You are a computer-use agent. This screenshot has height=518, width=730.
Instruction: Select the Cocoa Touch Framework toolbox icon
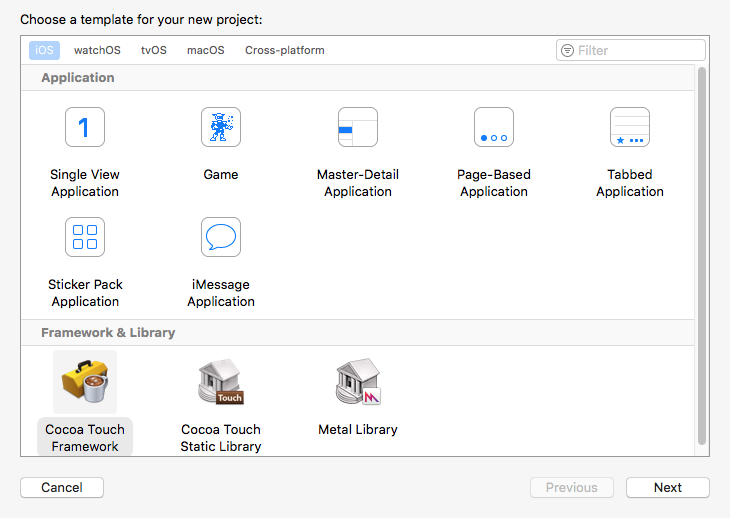85,382
